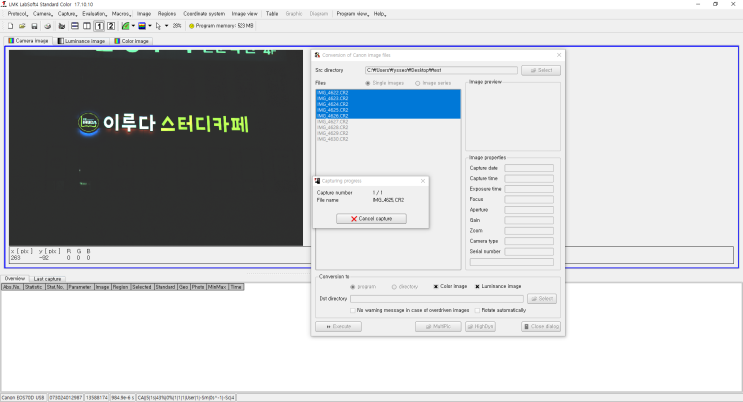Click the color palette toolbar icon
Screen dimensions: 743x402
[x=142, y=26]
